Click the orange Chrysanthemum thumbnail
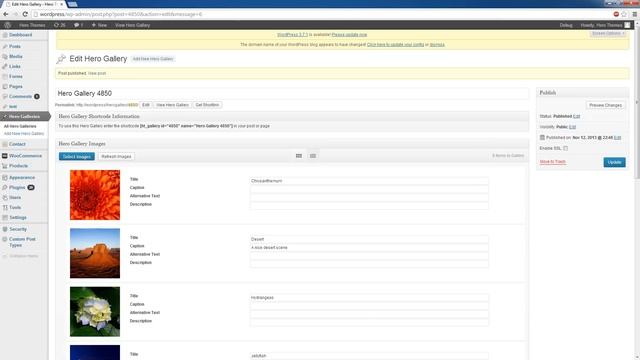This screenshot has width=640, height=360. click(x=95, y=195)
